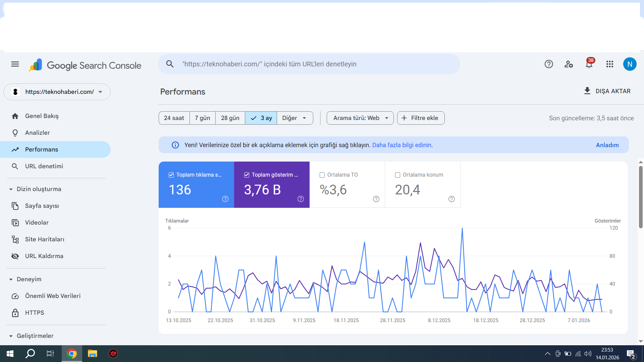
Task: Select the 7 gün date range
Action: pos(203,118)
